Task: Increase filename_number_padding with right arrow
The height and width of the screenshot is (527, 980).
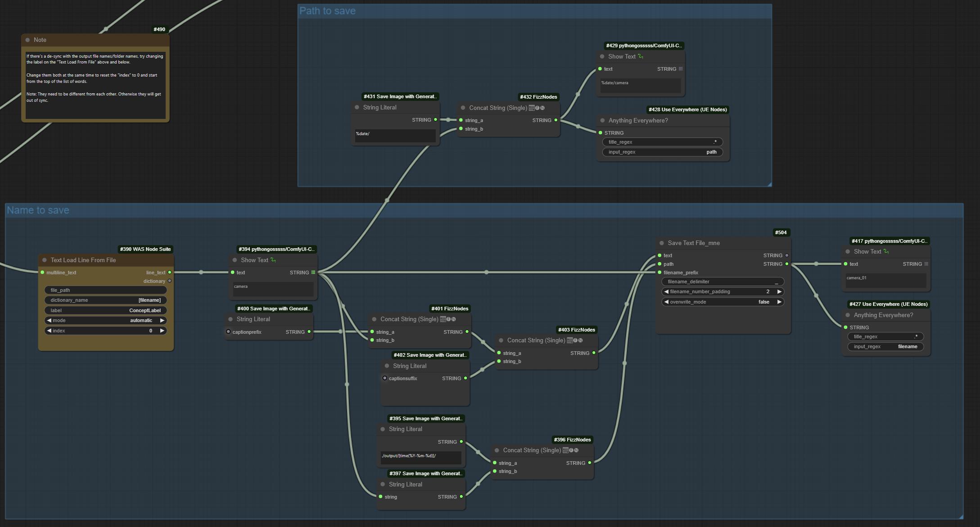Action: [779, 292]
